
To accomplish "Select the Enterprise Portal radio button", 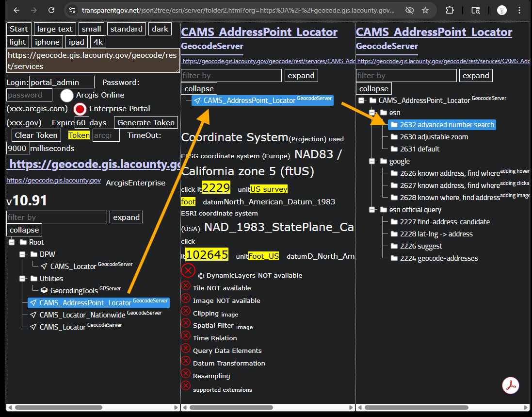I will pos(80,109).
